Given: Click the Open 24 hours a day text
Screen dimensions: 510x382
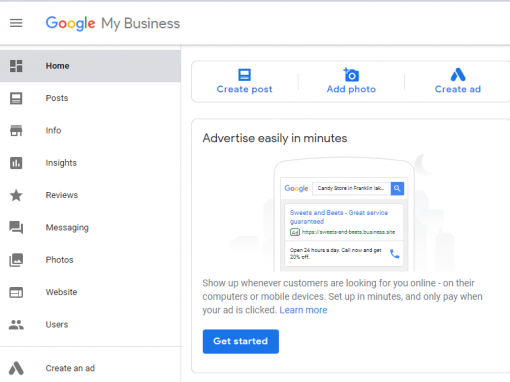Looking at the screenshot, I should [336, 253].
